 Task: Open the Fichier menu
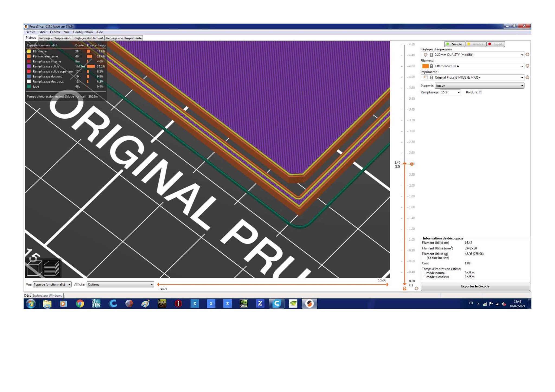tap(30, 32)
